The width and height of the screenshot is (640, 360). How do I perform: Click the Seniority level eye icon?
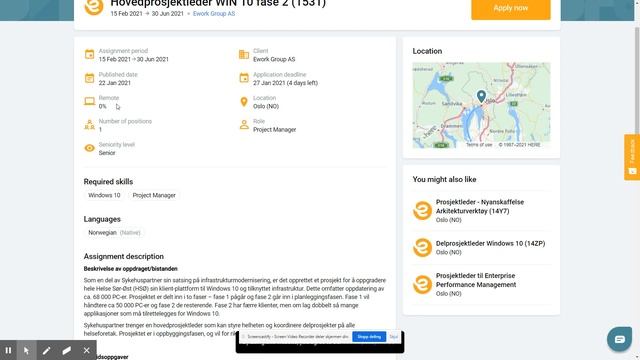[89, 148]
